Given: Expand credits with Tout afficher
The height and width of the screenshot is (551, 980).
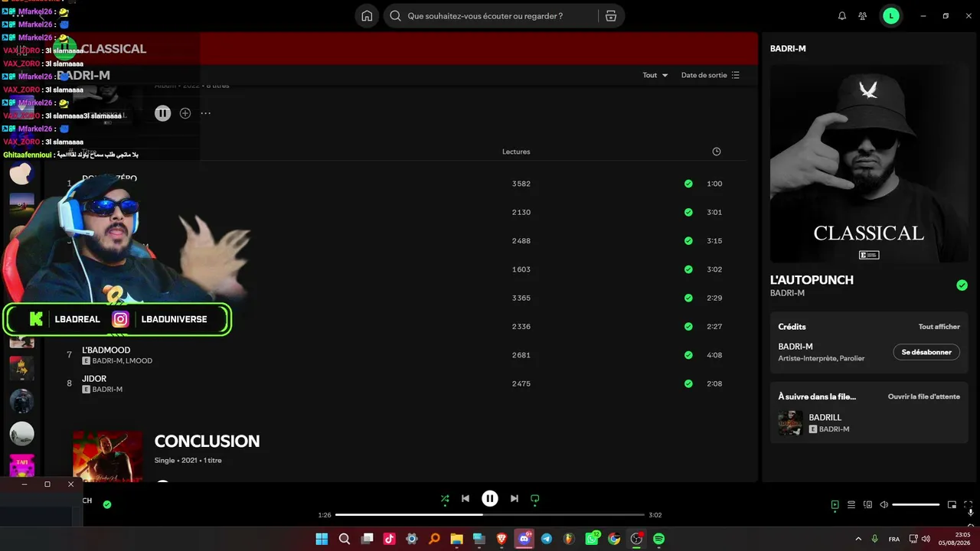Looking at the screenshot, I should 939,327.
